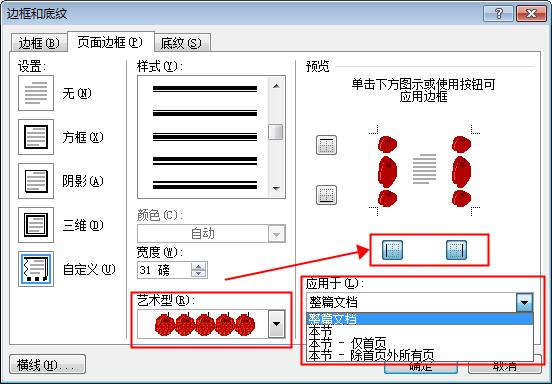Click the 应用于 dropdown arrow
The height and width of the screenshot is (384, 552).
[x=525, y=302]
